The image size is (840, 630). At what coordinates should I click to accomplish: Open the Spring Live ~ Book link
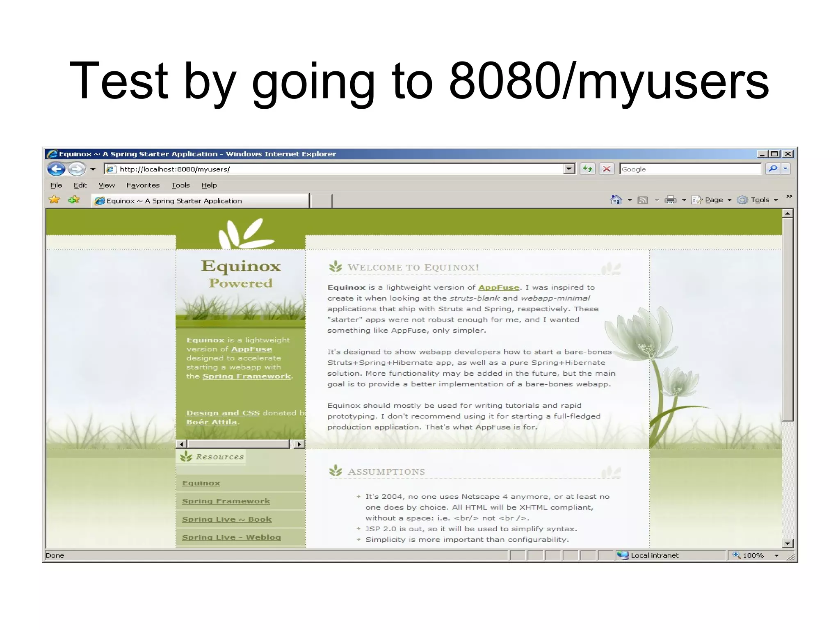(227, 519)
